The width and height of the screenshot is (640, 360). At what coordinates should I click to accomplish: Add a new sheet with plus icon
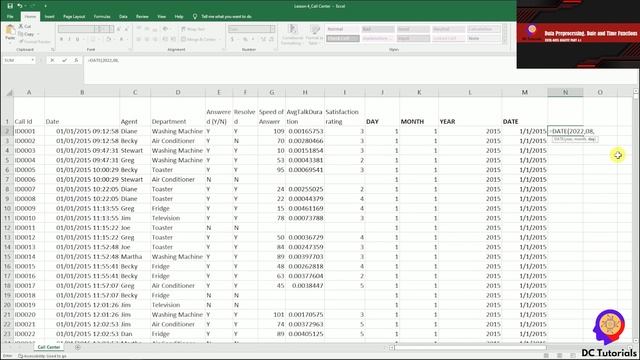point(78,347)
